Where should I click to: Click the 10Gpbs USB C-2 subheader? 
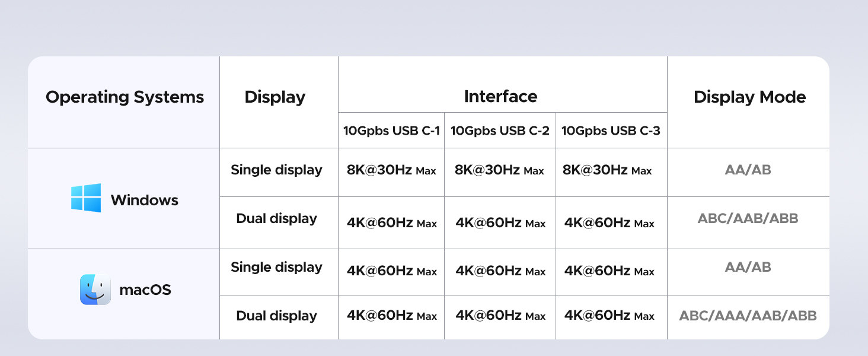[500, 131]
